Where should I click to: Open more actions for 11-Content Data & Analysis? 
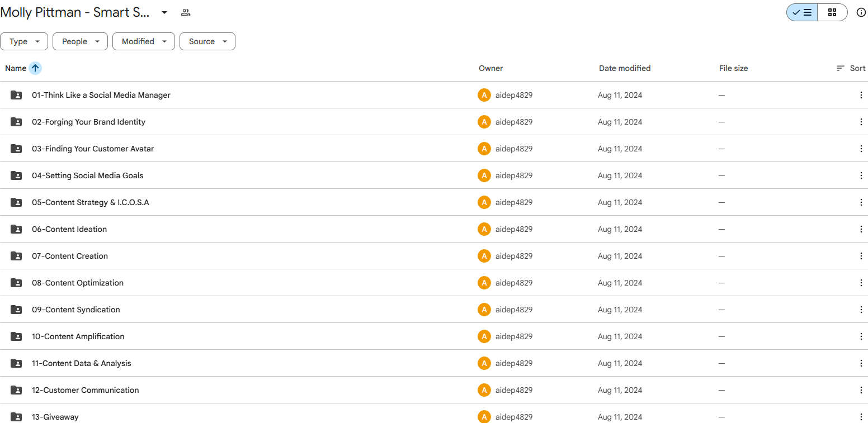(x=861, y=363)
